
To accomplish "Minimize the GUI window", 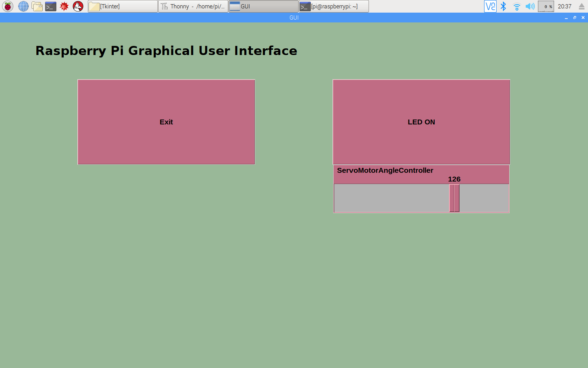I will (566, 18).
